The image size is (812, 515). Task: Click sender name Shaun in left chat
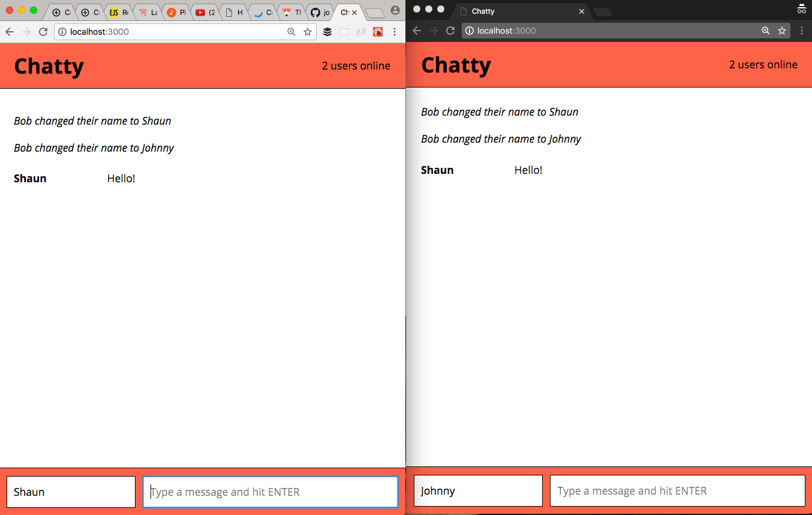click(x=30, y=179)
